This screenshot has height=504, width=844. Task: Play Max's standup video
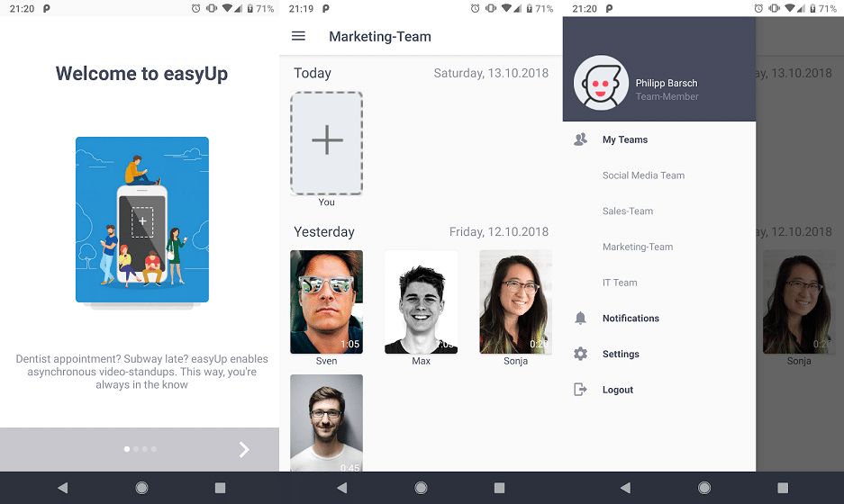pos(421,301)
